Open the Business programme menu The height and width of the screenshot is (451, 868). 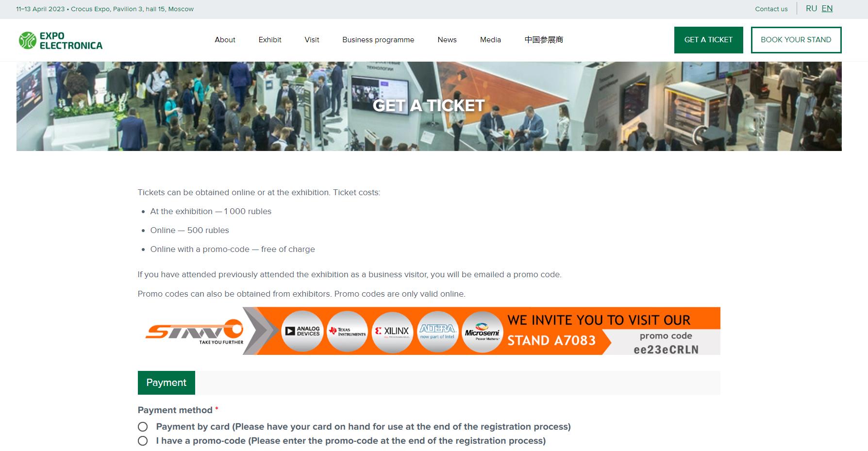click(x=378, y=40)
